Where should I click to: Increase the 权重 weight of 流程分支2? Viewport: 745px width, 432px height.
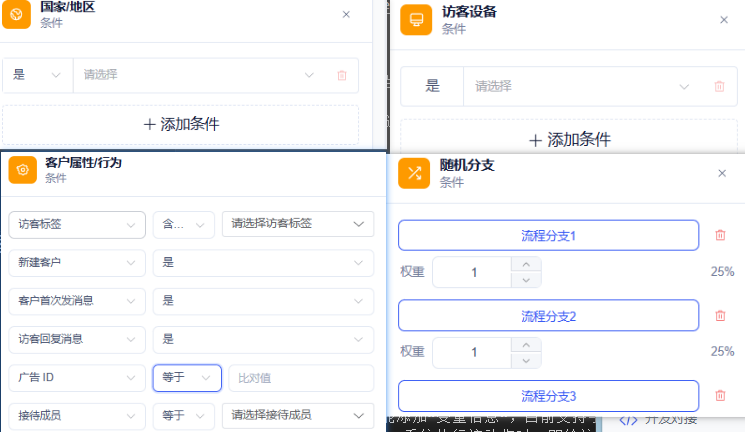coord(526,345)
